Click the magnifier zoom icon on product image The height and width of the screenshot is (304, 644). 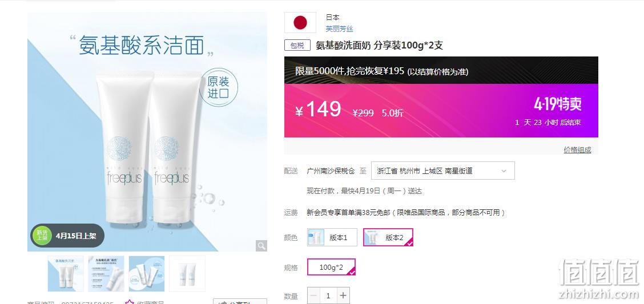pos(261,246)
